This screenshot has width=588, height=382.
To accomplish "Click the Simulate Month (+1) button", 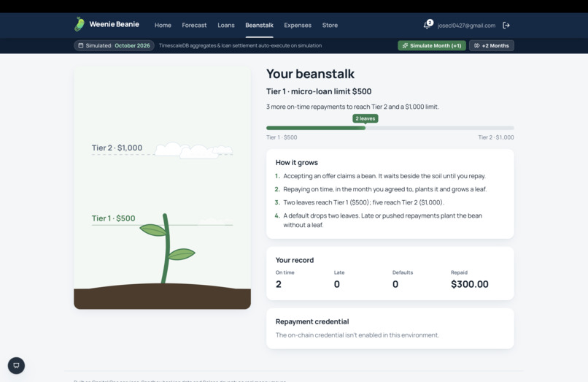I will 432,45.
